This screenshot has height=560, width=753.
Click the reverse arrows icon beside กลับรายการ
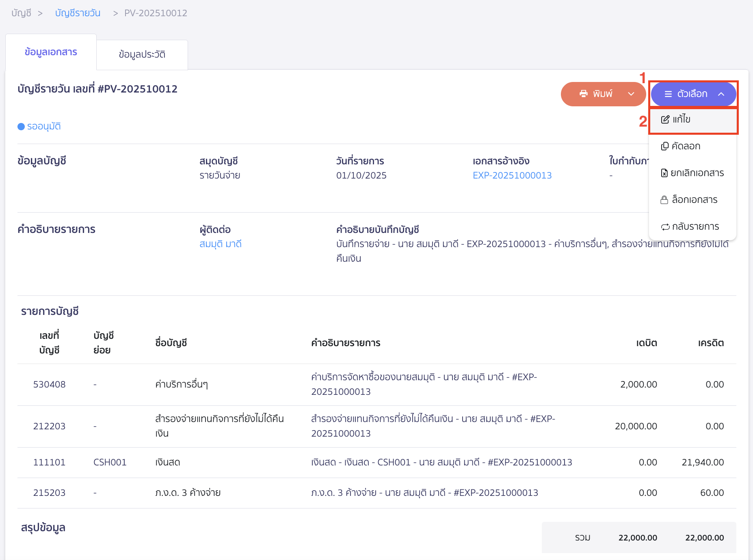[665, 226]
